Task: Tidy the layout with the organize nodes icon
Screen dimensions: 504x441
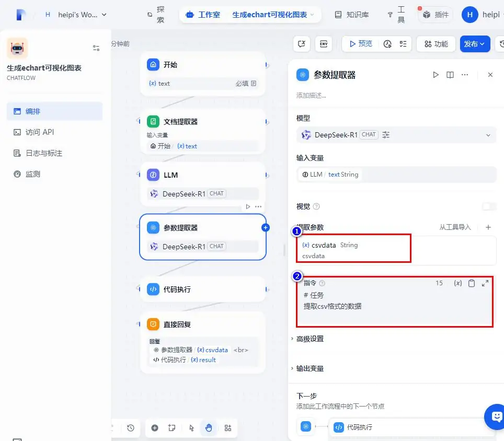Action: 227,428
